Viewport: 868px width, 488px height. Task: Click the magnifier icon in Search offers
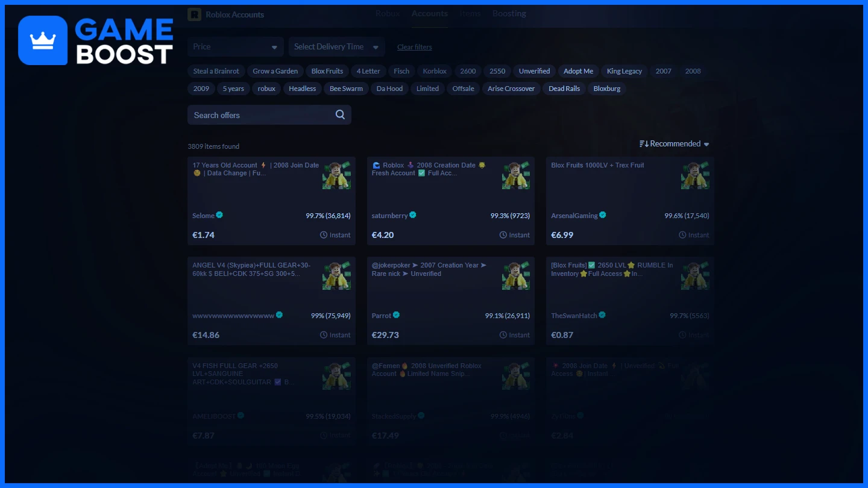[x=340, y=115]
